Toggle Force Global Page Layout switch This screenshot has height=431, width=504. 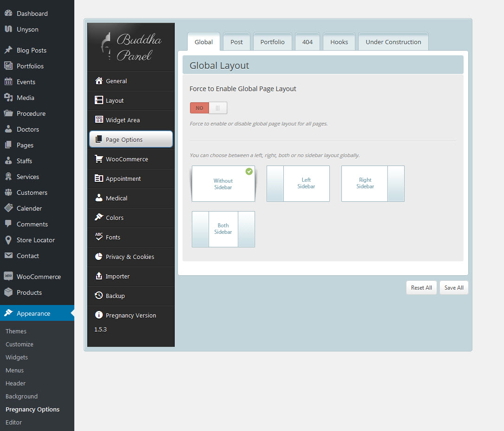coord(209,108)
